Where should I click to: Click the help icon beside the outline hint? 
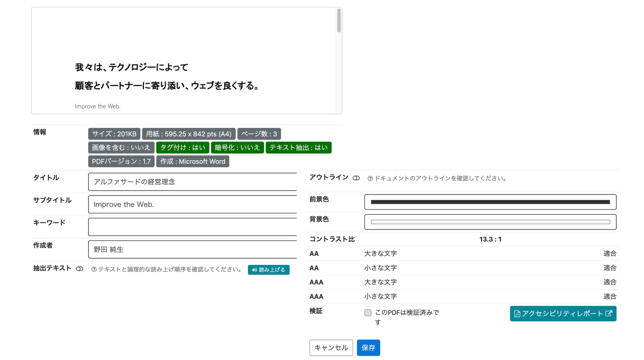tap(370, 178)
